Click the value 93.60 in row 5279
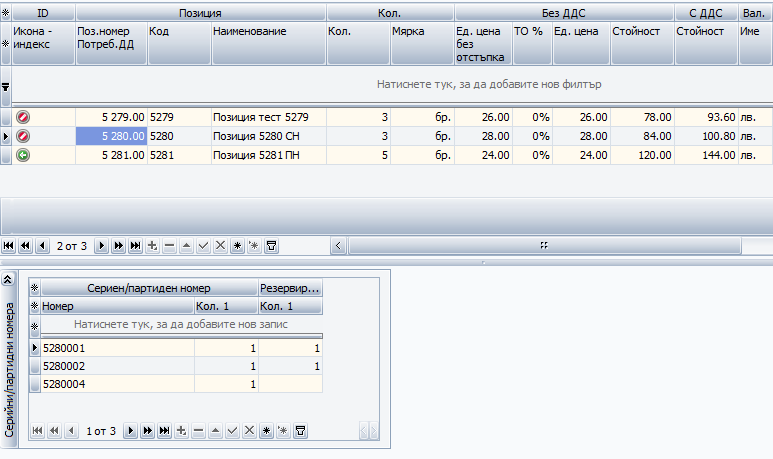773x459 pixels. [x=721, y=117]
